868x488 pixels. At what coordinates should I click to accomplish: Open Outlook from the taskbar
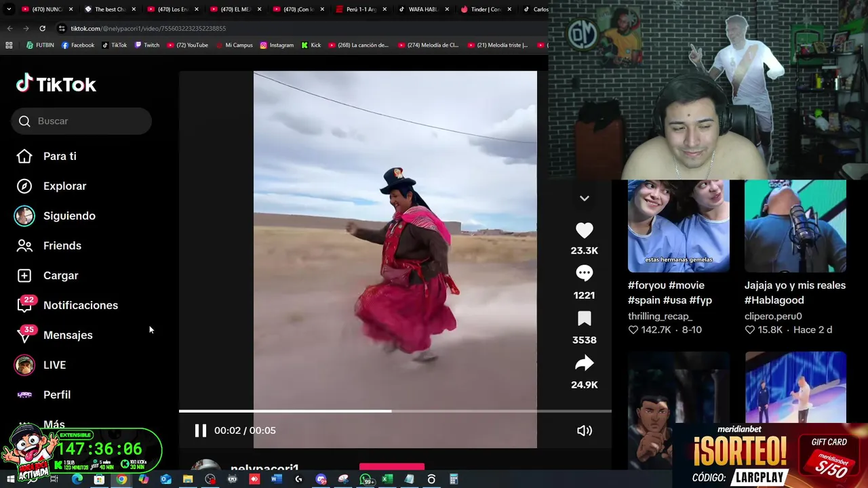click(x=165, y=479)
